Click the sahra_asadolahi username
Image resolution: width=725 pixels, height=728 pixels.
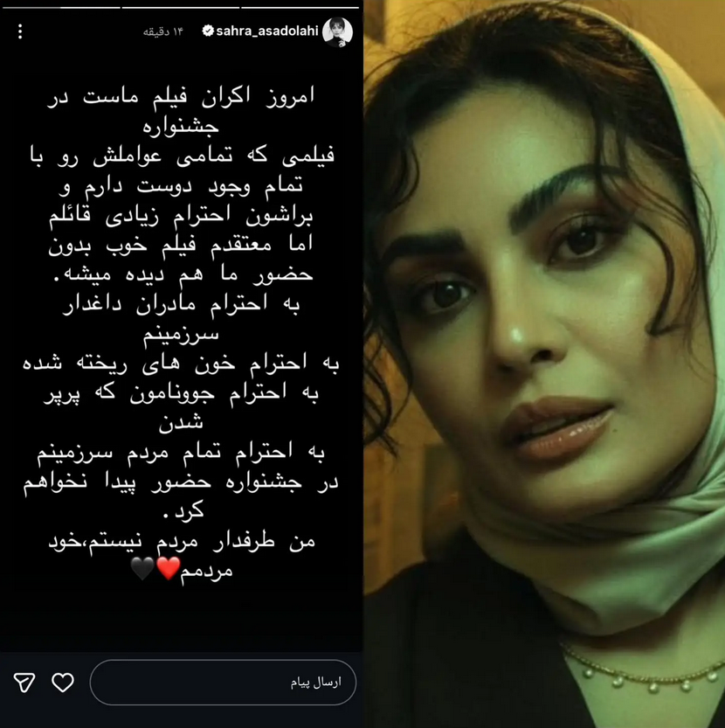click(x=267, y=31)
